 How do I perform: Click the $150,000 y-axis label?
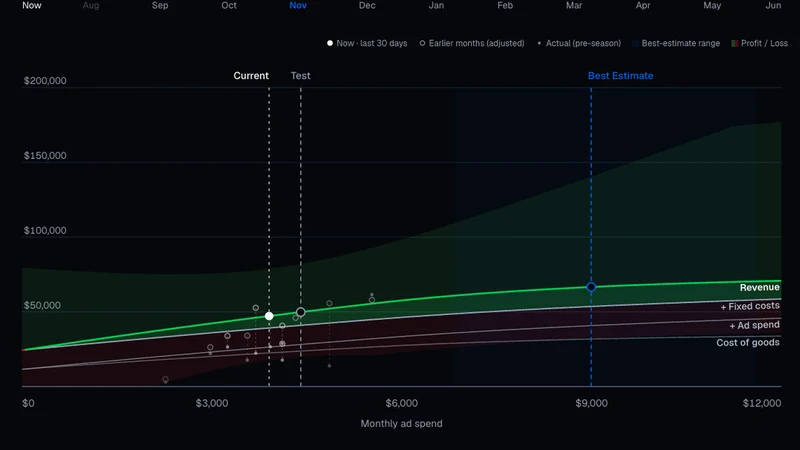[x=45, y=156]
